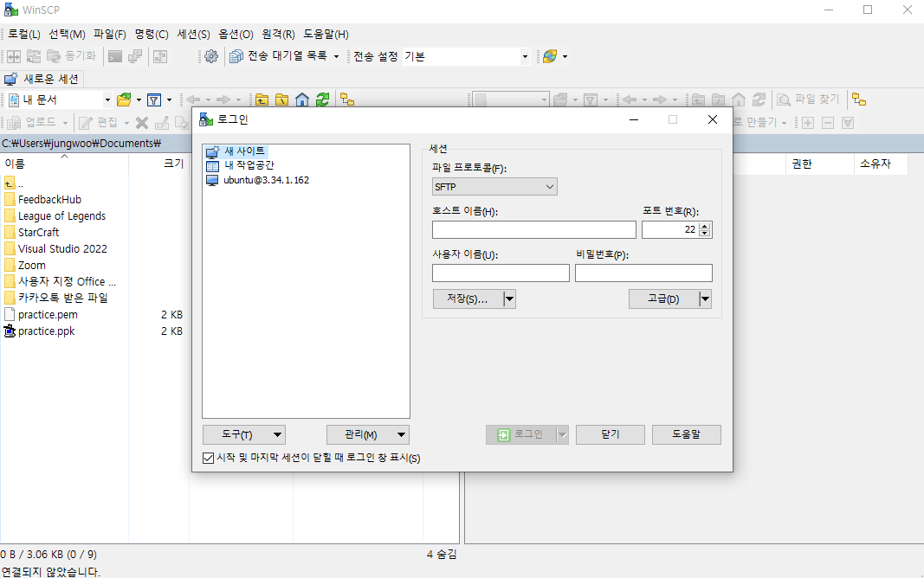
Task: Go to local parent directory folder icon
Action: click(x=262, y=100)
